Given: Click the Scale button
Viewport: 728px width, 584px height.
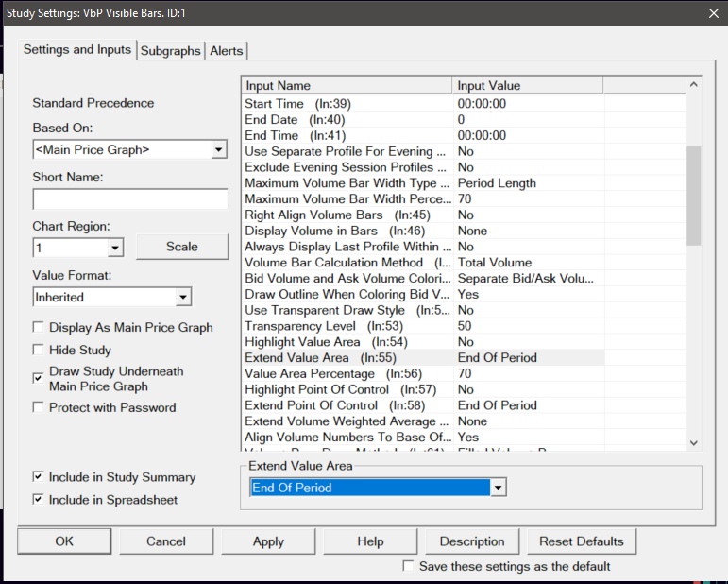Looking at the screenshot, I should click(x=182, y=247).
